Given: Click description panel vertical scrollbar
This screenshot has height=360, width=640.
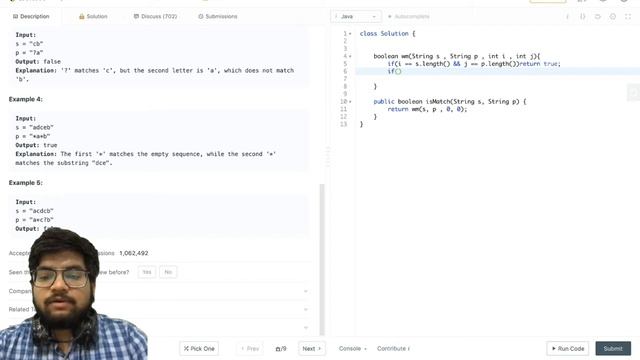Looking at the screenshot, I should pos(322,259).
